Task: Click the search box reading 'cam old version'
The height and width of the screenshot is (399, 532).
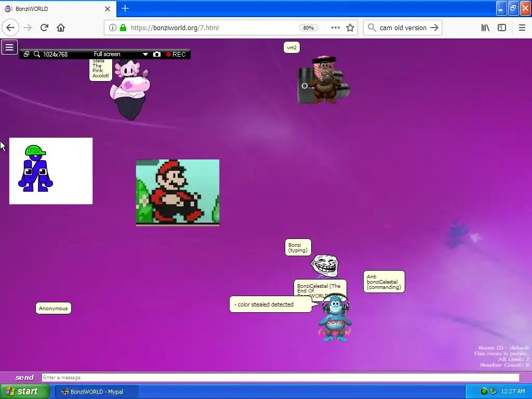Action: (x=403, y=28)
